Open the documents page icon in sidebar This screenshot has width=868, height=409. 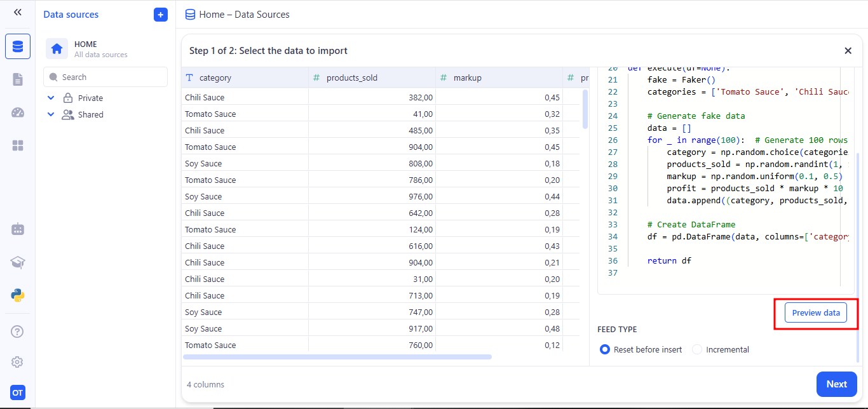pyautogui.click(x=17, y=79)
